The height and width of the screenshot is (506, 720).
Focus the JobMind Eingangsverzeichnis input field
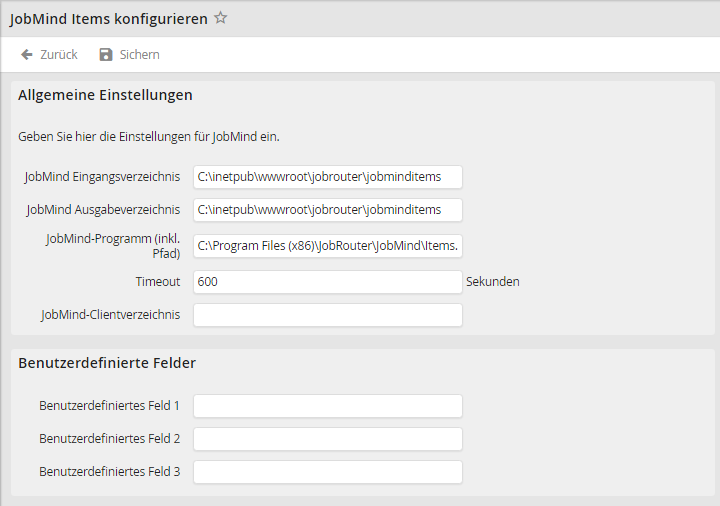point(327,177)
